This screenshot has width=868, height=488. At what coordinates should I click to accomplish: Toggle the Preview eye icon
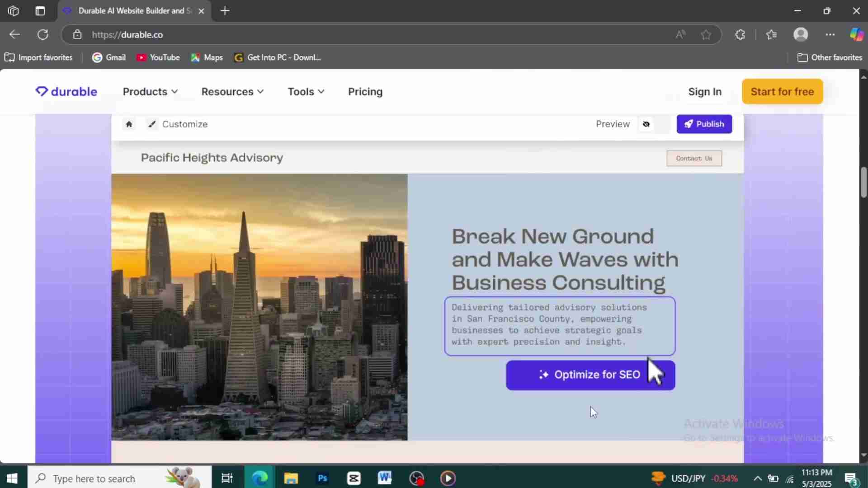click(646, 124)
